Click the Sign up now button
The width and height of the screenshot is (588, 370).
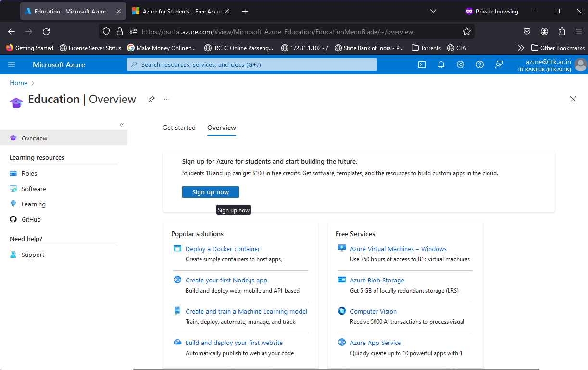click(210, 192)
